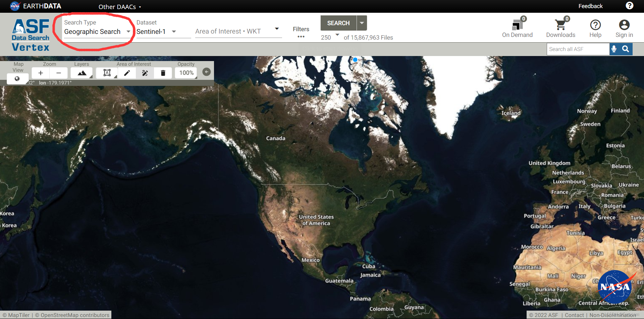The image size is (644, 319).
Task: Zoom in with the plus button
Action: [x=41, y=73]
